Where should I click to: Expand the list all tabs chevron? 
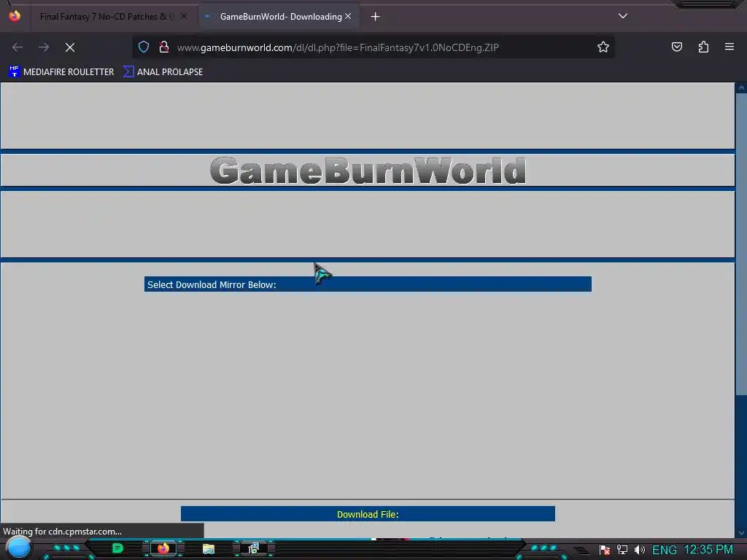(623, 16)
